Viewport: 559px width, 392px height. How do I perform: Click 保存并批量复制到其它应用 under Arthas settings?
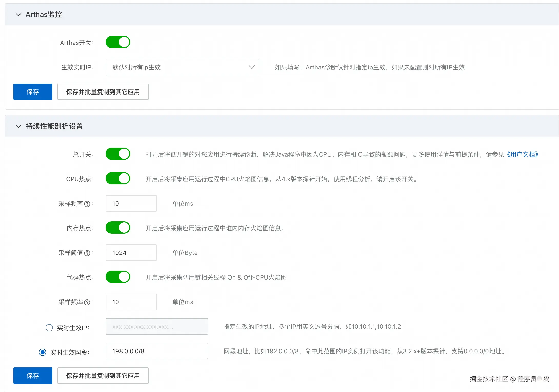(103, 92)
